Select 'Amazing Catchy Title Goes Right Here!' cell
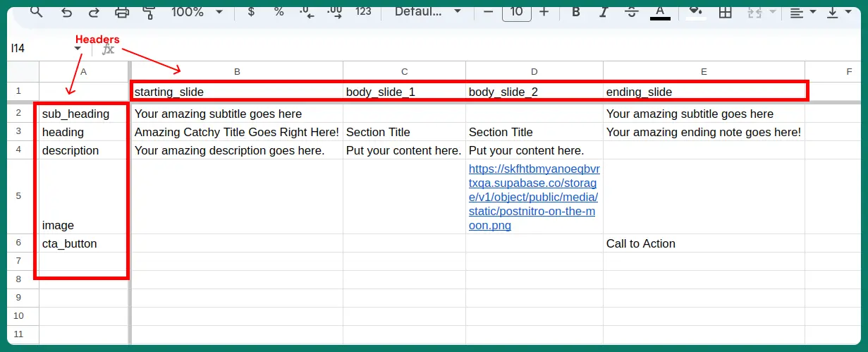This screenshot has width=868, height=352. click(237, 132)
